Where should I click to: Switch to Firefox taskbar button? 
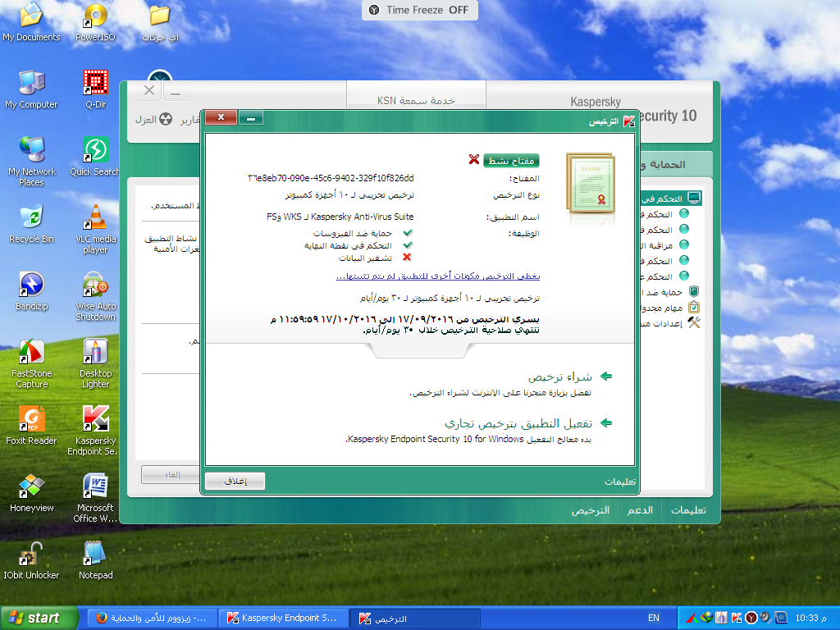pyautogui.click(x=152, y=618)
